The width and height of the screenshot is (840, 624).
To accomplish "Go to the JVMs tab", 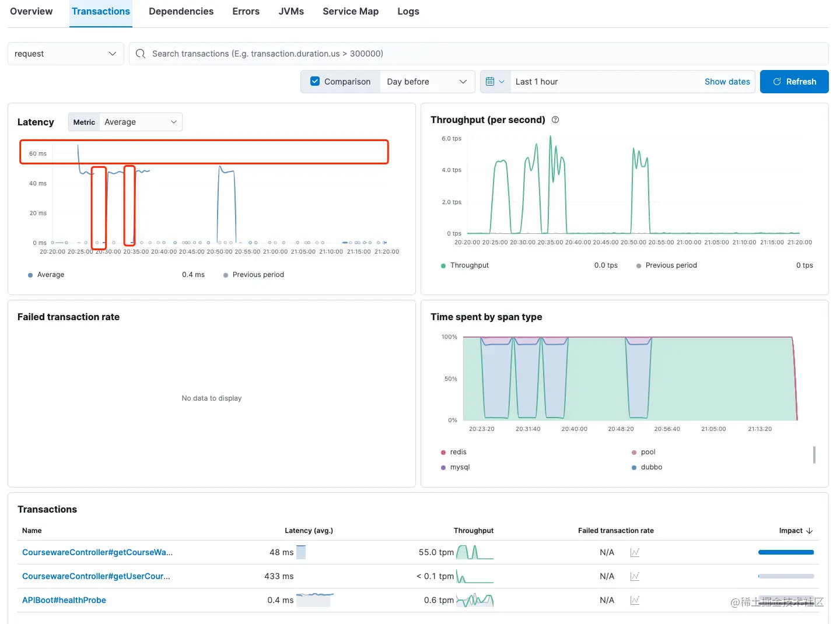I will click(291, 12).
